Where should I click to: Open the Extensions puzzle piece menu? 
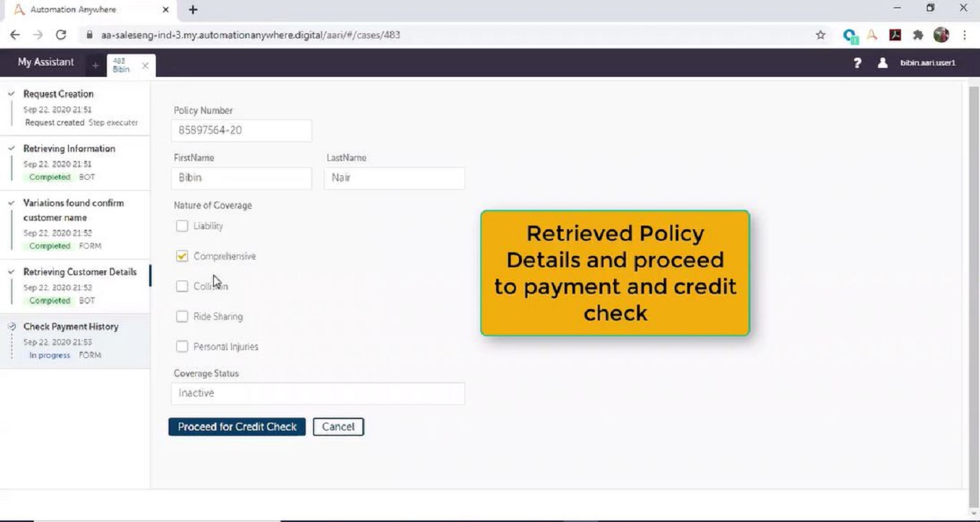tap(918, 35)
